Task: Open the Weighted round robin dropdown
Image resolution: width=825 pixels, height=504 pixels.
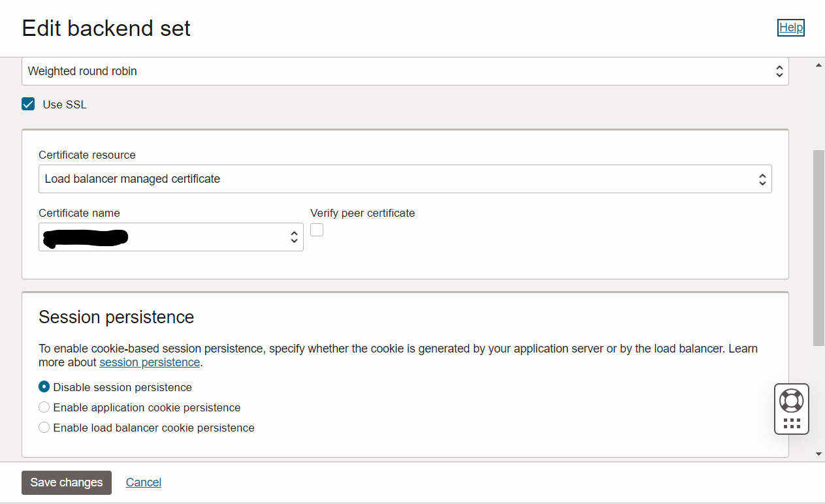Action: [405, 71]
